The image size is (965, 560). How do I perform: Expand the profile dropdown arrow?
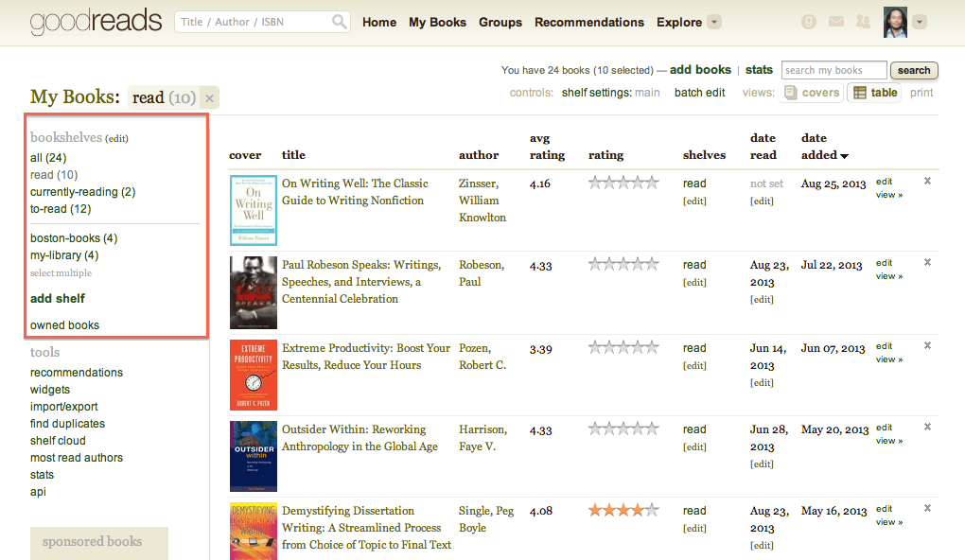[x=920, y=22]
